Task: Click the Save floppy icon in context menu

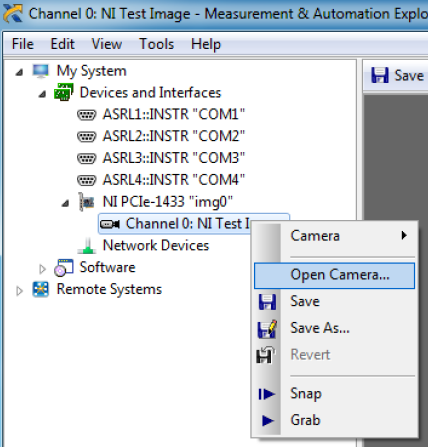Action: (267, 302)
